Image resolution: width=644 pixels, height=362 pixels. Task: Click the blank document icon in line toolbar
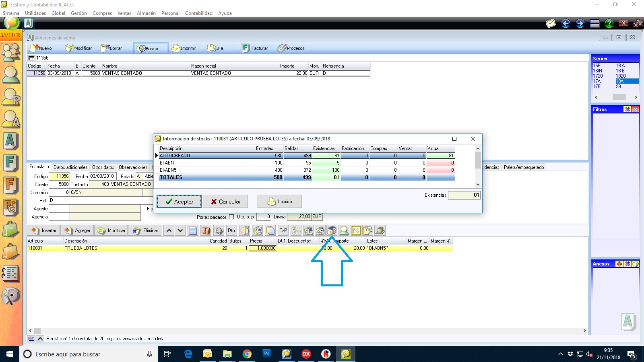[193, 230]
